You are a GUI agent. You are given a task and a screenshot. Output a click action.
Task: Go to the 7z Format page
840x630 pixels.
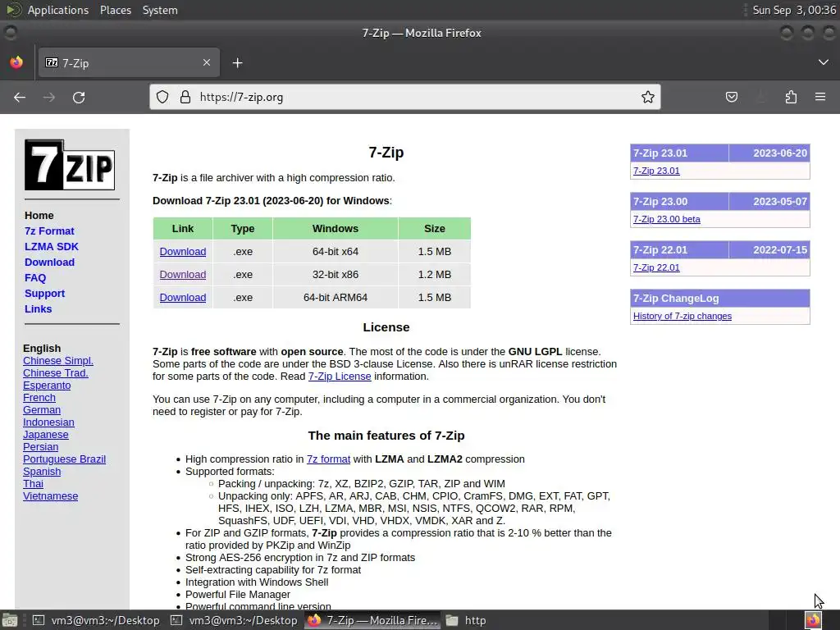point(49,231)
